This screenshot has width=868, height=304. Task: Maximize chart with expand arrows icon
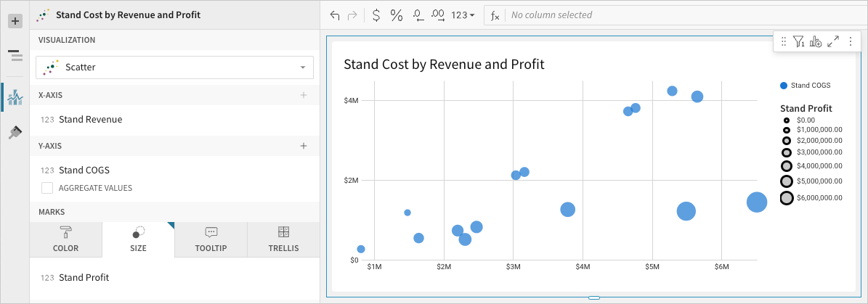[833, 42]
